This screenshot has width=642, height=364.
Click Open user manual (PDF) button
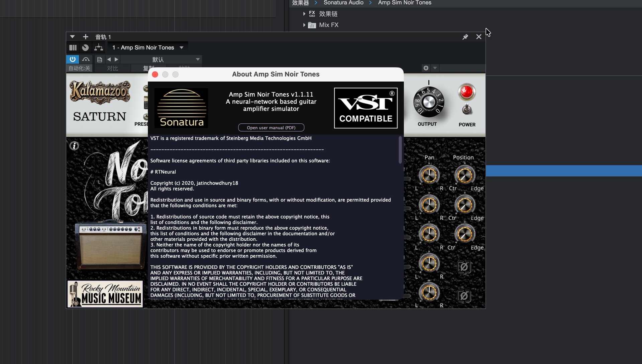(271, 128)
